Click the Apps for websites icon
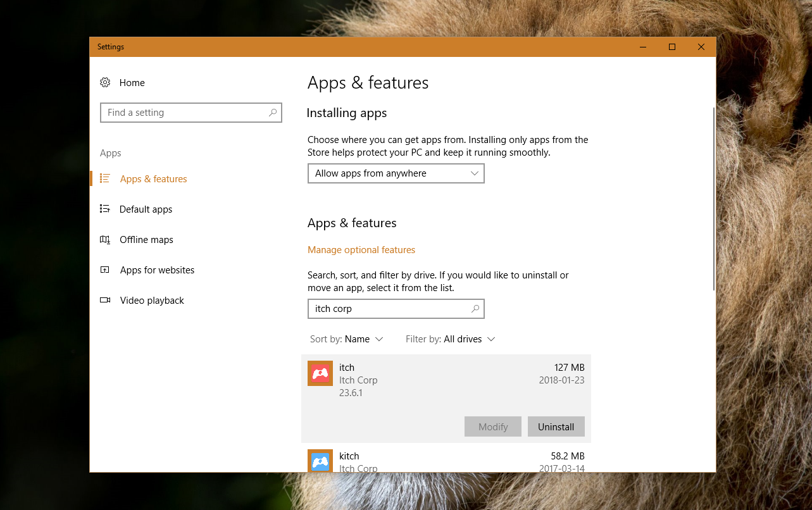The width and height of the screenshot is (812, 510). coord(105,270)
